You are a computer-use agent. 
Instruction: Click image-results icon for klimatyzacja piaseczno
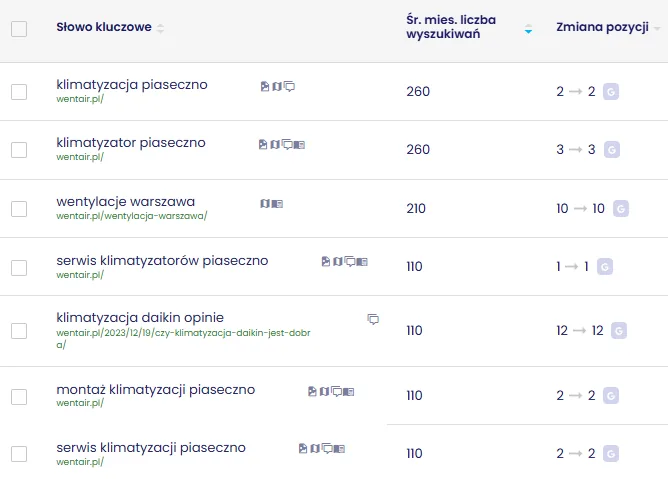tap(265, 87)
